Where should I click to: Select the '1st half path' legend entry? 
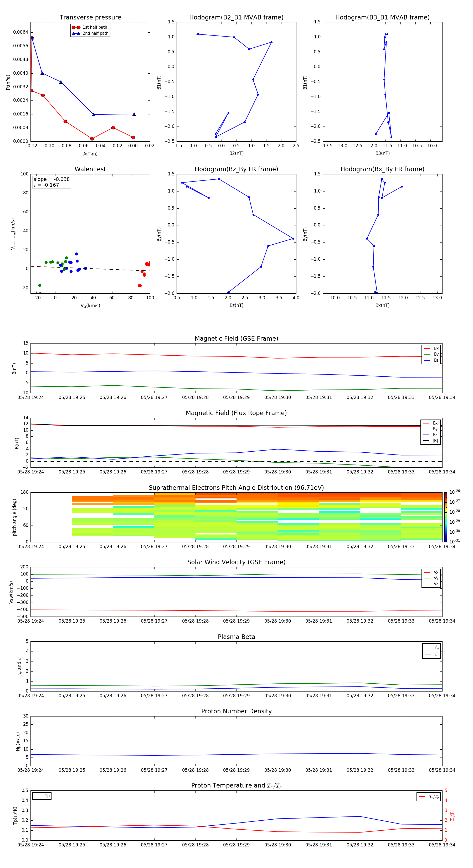pos(90,27)
